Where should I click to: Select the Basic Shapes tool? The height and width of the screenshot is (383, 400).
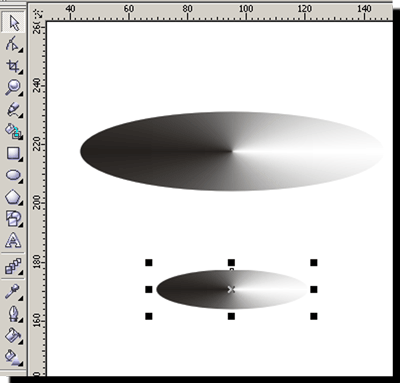(x=13, y=218)
